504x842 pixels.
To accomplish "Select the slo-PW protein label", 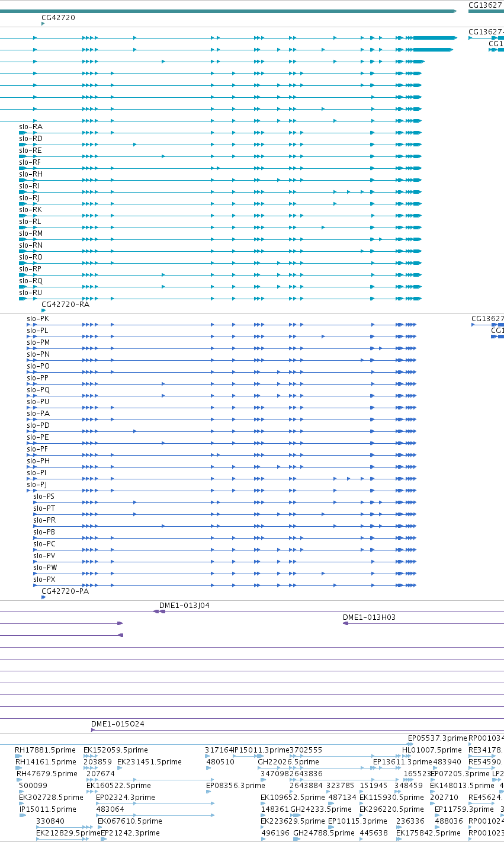I will [x=45, y=568].
